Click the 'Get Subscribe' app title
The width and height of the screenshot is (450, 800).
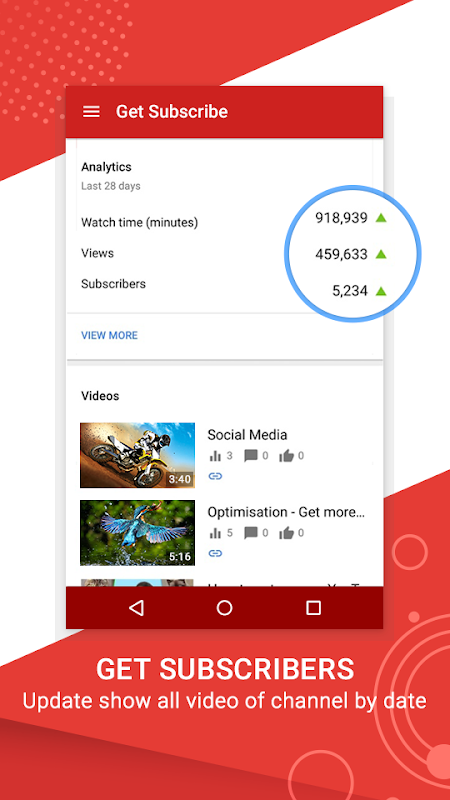click(x=172, y=111)
